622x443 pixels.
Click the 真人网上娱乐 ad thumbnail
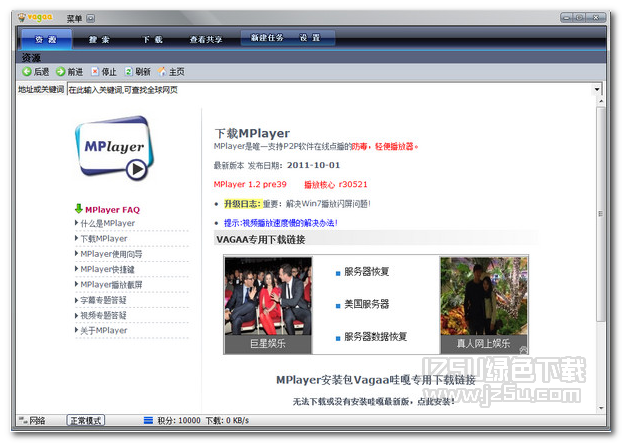484,305
